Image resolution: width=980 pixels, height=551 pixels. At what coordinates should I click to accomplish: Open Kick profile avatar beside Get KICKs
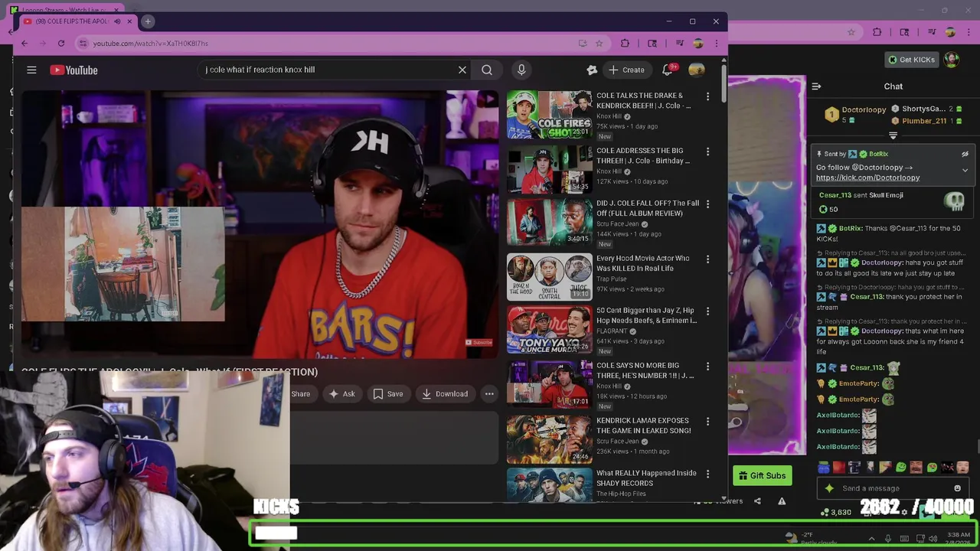[x=951, y=59]
